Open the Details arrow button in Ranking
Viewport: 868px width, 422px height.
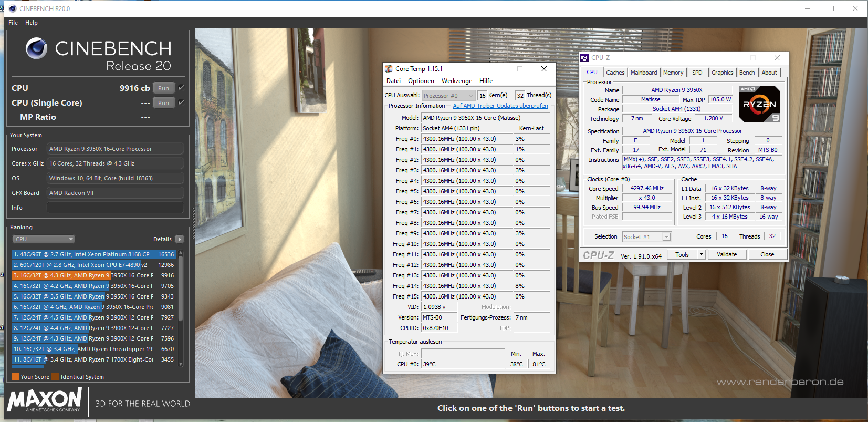click(x=179, y=239)
